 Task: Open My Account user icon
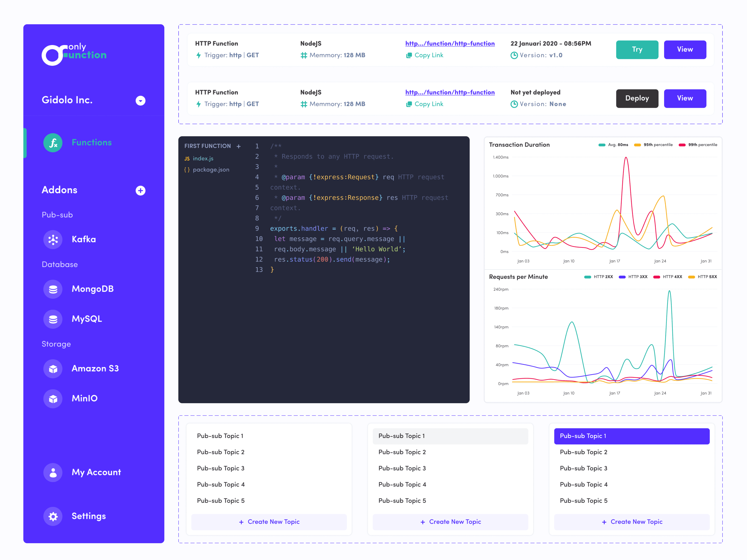pyautogui.click(x=53, y=472)
